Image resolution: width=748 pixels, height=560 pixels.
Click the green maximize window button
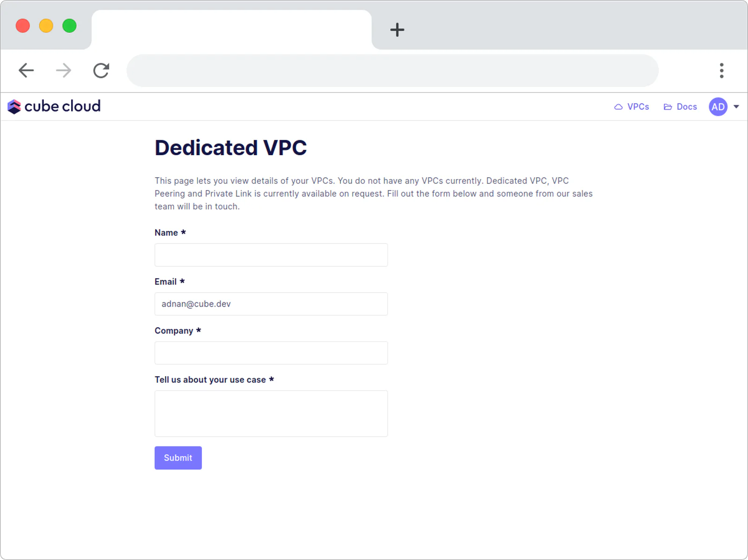(x=70, y=26)
